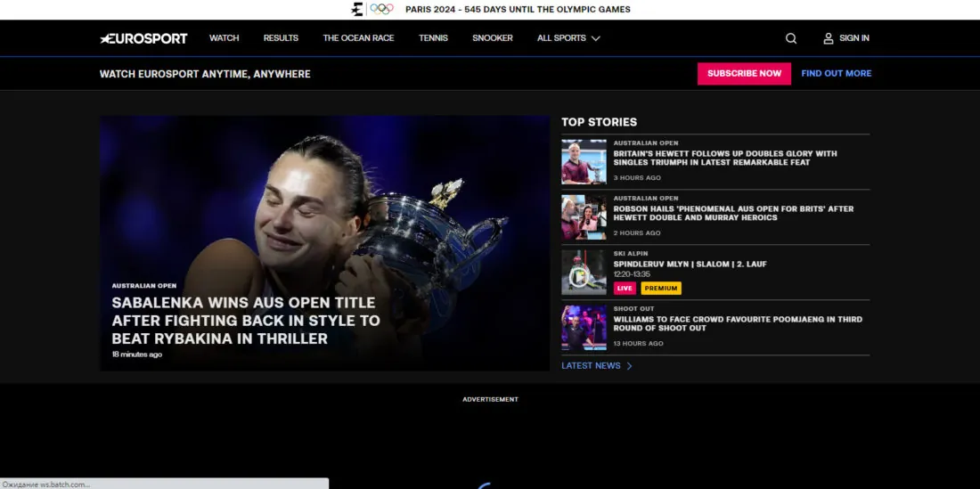The image size is (980, 489).
Task: Open the Sabalenka wins Aus Open headline
Action: 245,321
